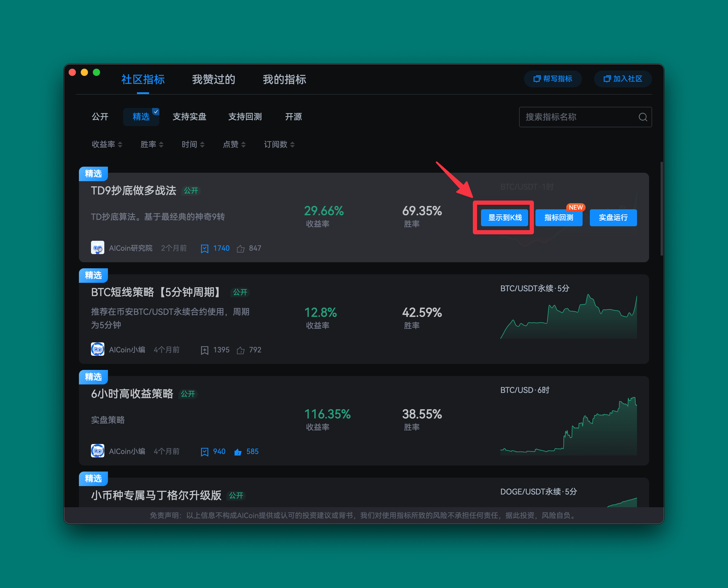
Task: Click the 38.55% 胜率 value
Action: [422, 414]
